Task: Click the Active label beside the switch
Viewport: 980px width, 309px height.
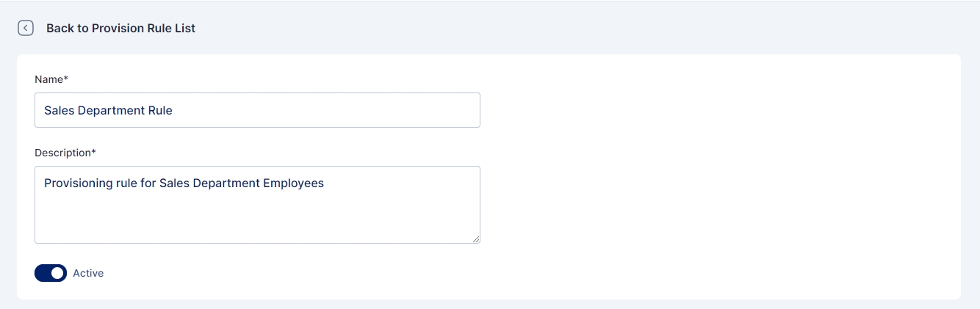Action: tap(88, 273)
